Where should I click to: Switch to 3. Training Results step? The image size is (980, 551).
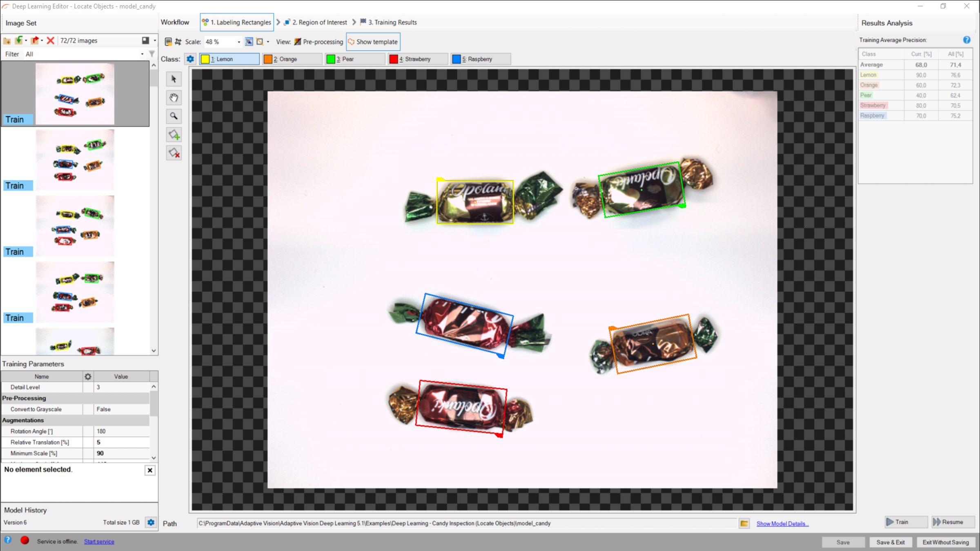tap(388, 22)
